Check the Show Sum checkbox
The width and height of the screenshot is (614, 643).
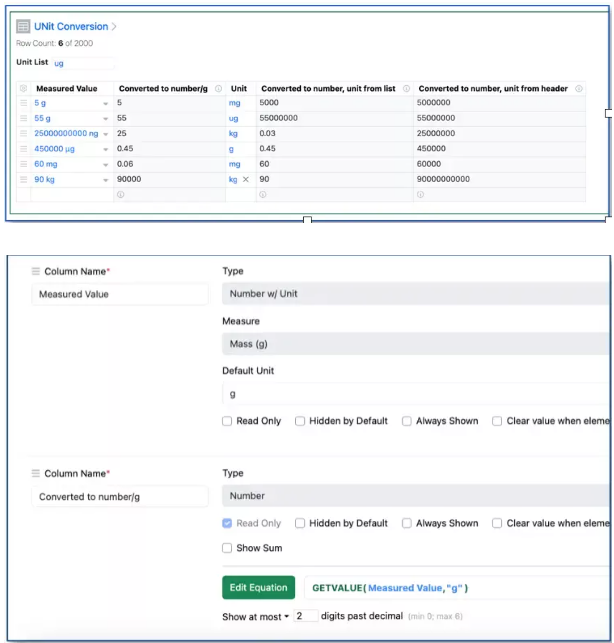coord(228,548)
